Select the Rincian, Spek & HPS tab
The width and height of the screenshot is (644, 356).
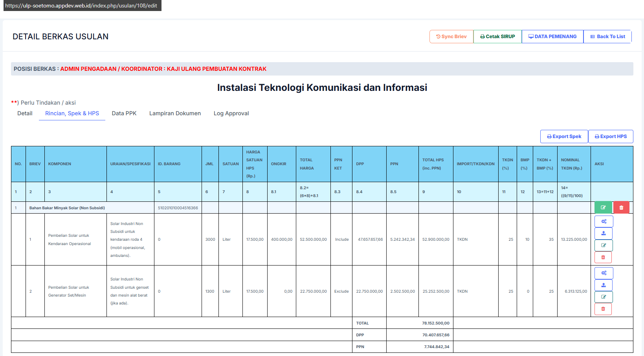pos(72,113)
